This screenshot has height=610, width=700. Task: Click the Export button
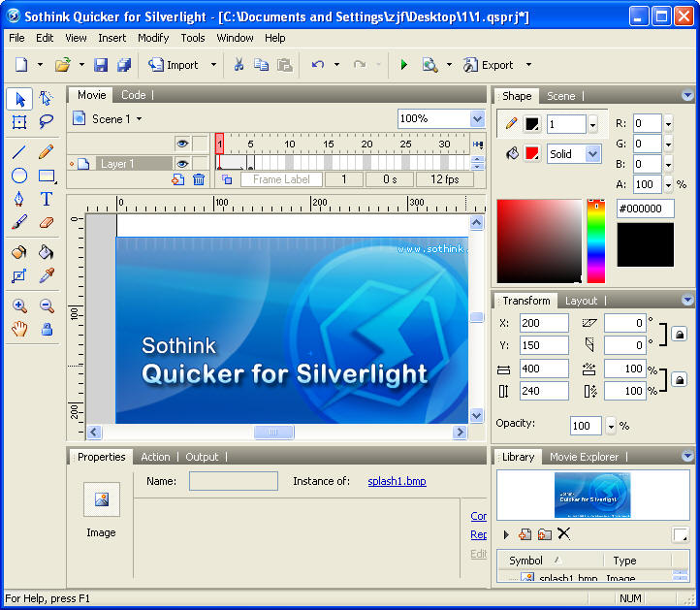[489, 65]
